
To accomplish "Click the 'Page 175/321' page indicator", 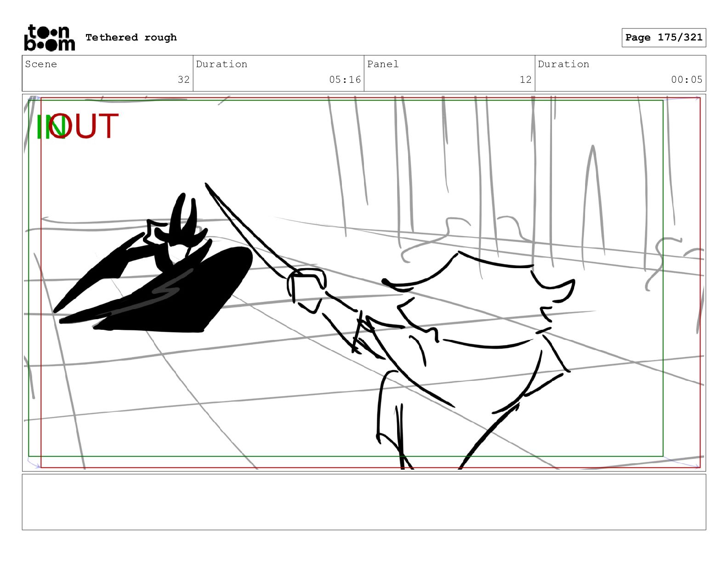I will pos(664,38).
